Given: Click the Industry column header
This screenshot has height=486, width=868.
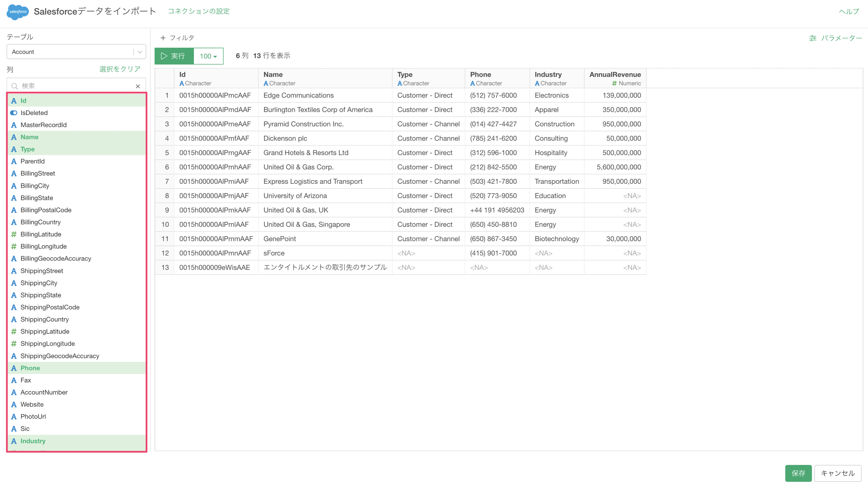Looking at the screenshot, I should 557,78.
